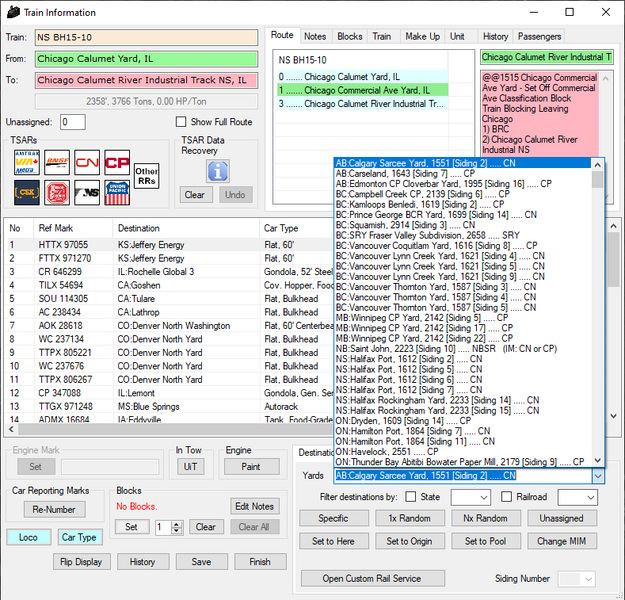
Task: Toggle the Show Full Route checkbox
Action: click(x=181, y=122)
